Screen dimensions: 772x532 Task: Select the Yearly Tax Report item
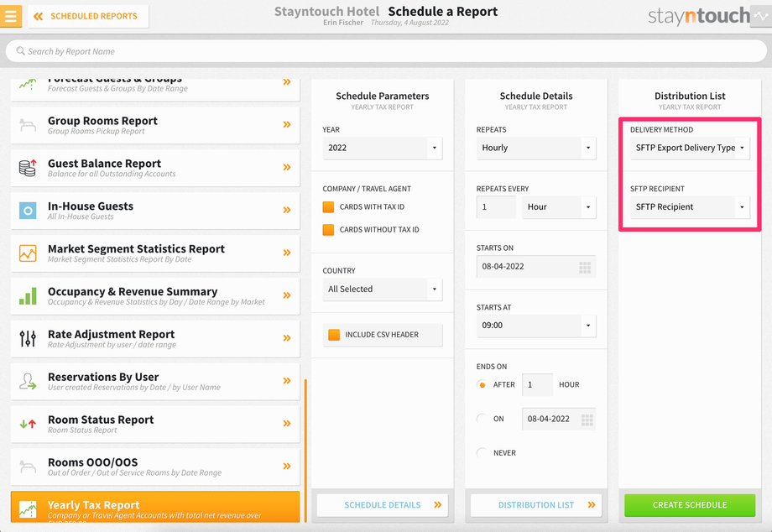(155, 507)
